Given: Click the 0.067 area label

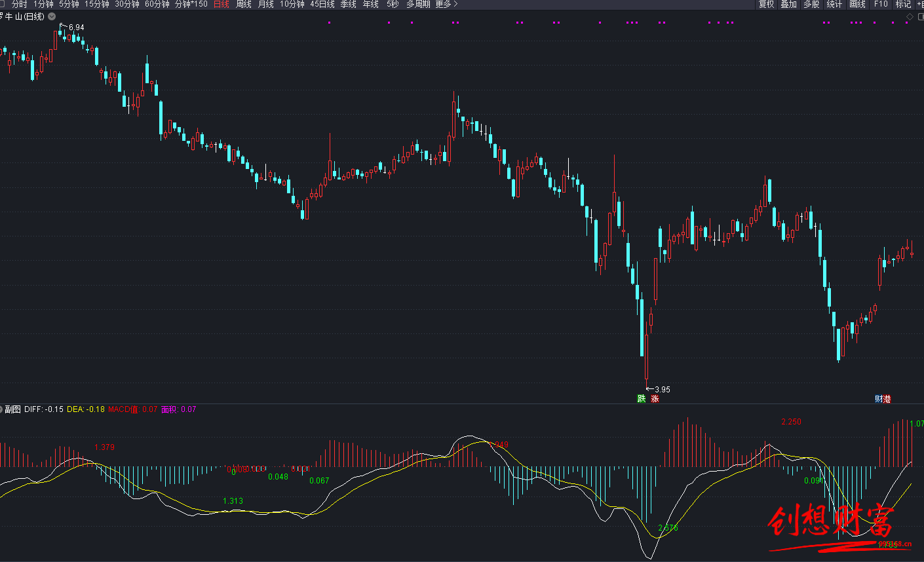Looking at the screenshot, I should [319, 480].
